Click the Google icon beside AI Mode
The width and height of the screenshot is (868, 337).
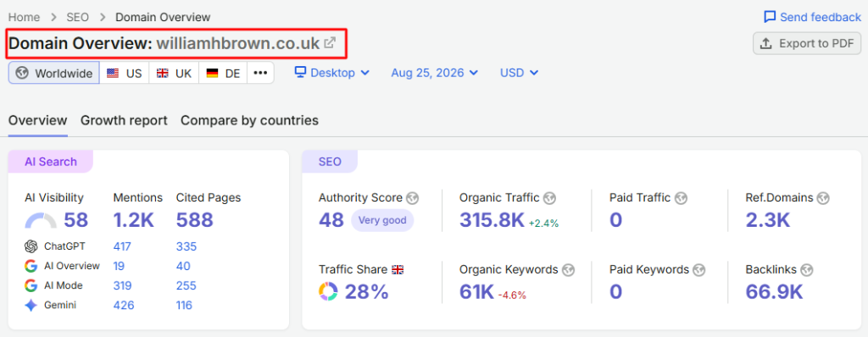[31, 285]
